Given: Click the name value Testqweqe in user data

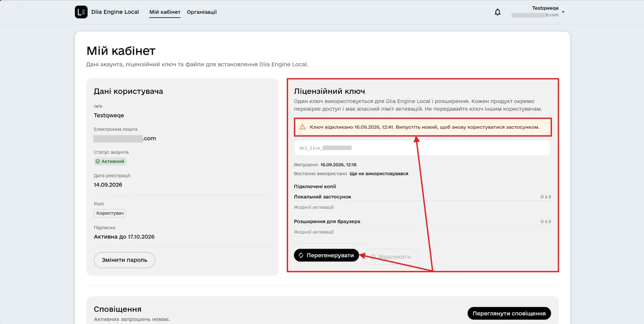Looking at the screenshot, I should click(109, 115).
